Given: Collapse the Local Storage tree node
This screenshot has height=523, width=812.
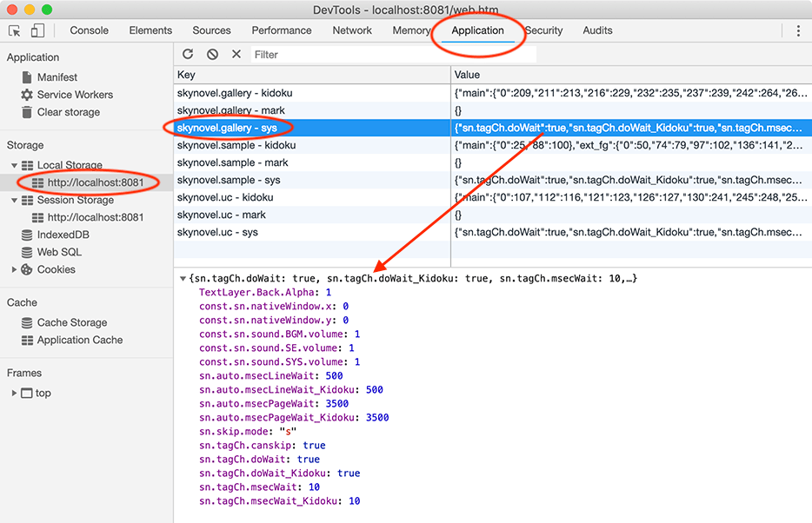Looking at the screenshot, I should pos(14,166).
